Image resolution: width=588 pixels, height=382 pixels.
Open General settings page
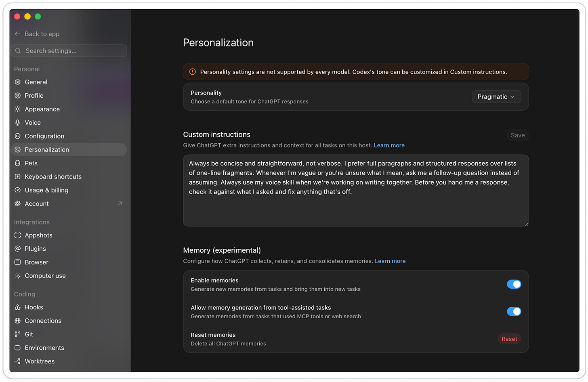[x=69, y=82]
